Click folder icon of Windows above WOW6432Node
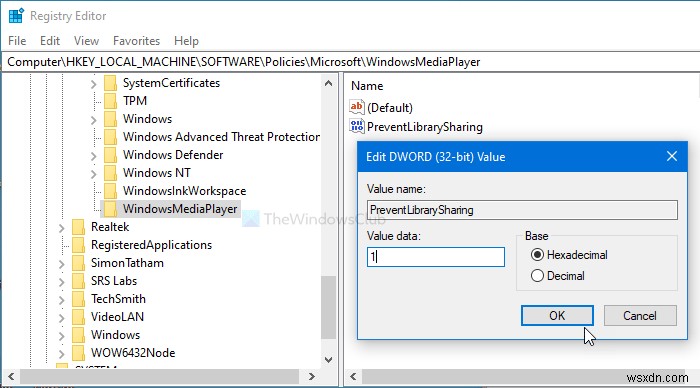This screenshot has width=700, height=388. pos(78,335)
